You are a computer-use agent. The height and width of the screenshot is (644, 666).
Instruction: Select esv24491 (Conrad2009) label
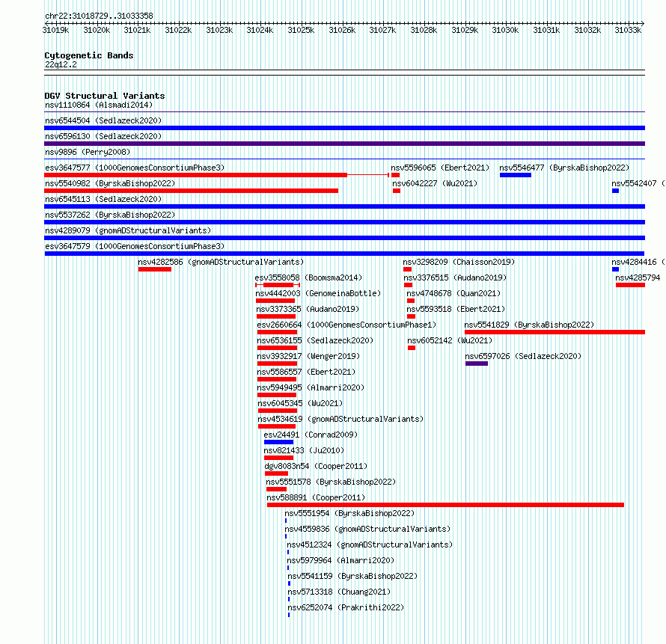pyautogui.click(x=311, y=435)
